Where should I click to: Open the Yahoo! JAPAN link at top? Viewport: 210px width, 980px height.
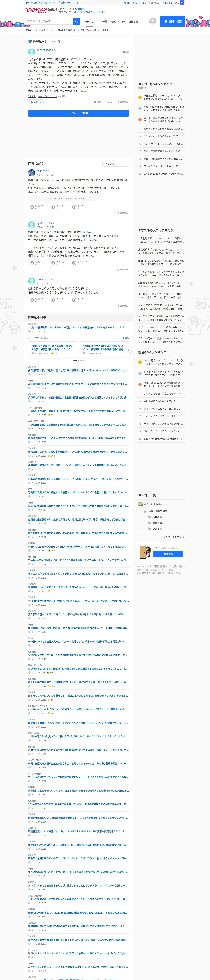131,3
